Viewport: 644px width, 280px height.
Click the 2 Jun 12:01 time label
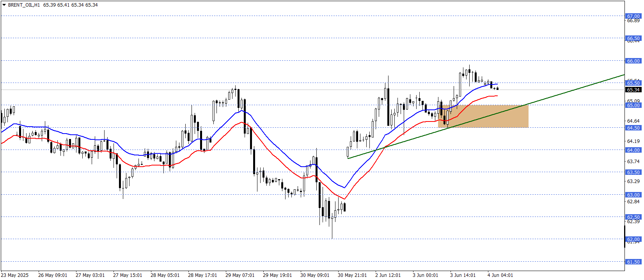click(388, 275)
